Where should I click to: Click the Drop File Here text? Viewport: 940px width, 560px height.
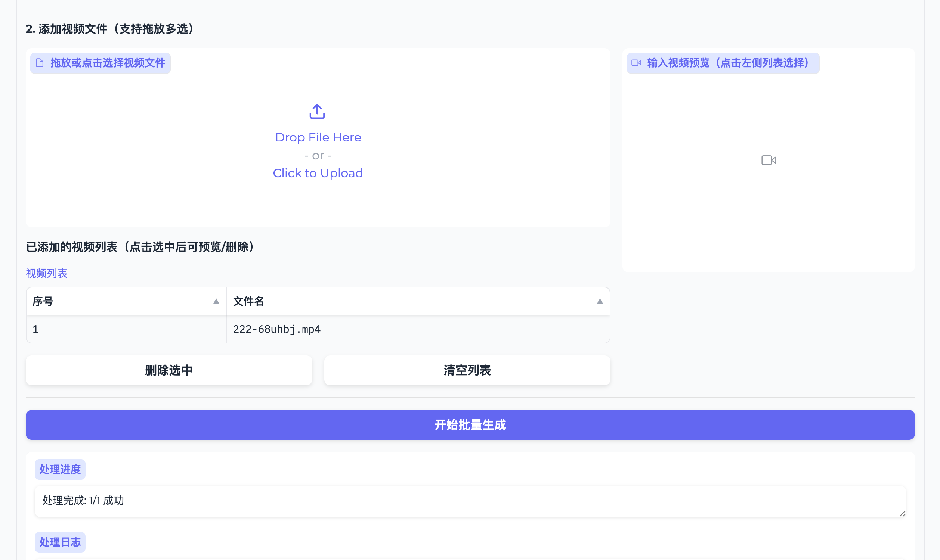pos(318,137)
